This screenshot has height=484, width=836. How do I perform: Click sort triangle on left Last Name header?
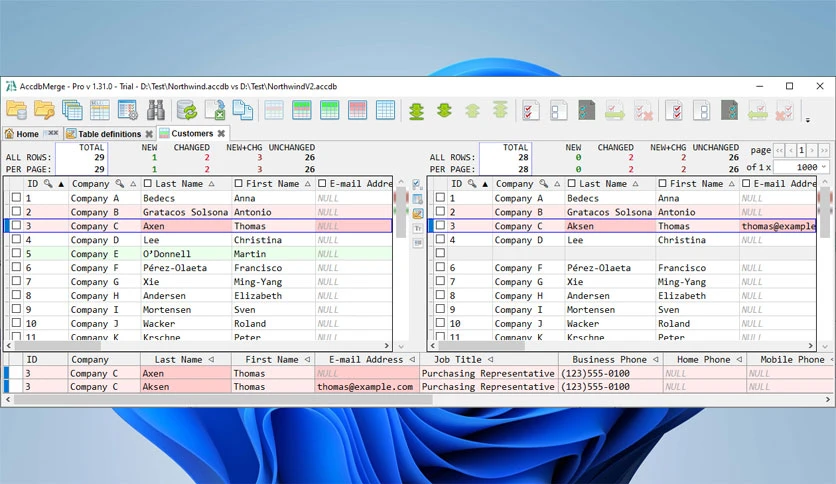[x=212, y=184]
